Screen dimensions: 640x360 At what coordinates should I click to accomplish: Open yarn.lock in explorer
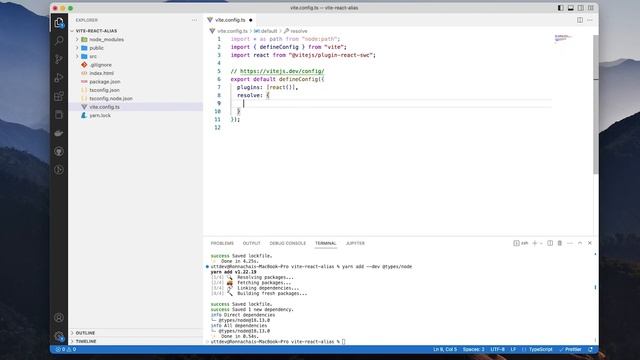[x=100, y=116]
